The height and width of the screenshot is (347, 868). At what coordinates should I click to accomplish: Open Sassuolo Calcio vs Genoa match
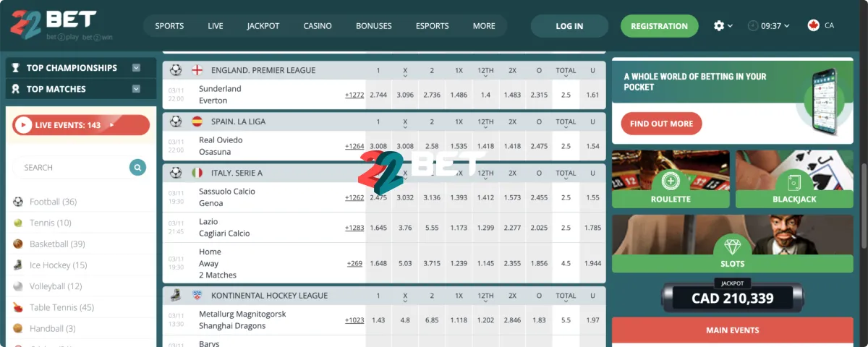point(227,197)
